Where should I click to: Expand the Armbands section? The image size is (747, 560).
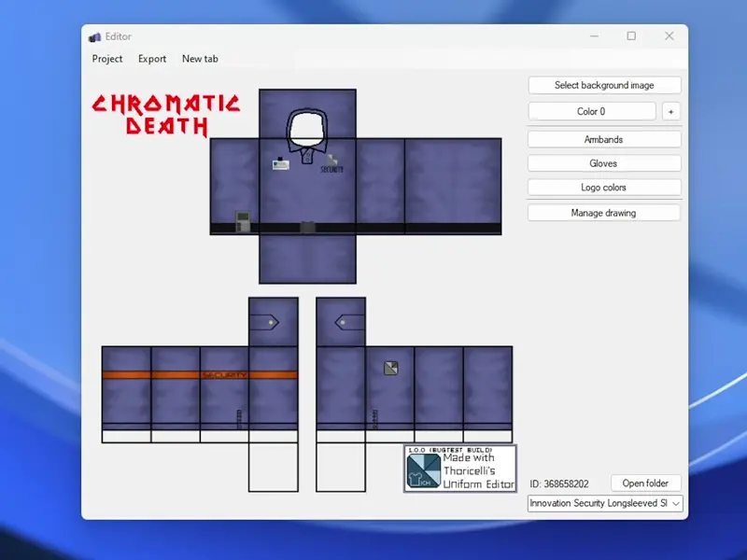[603, 139]
